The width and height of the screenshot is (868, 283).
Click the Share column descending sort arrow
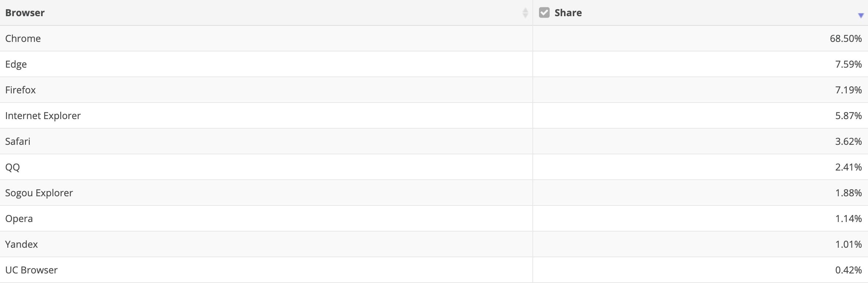click(861, 15)
